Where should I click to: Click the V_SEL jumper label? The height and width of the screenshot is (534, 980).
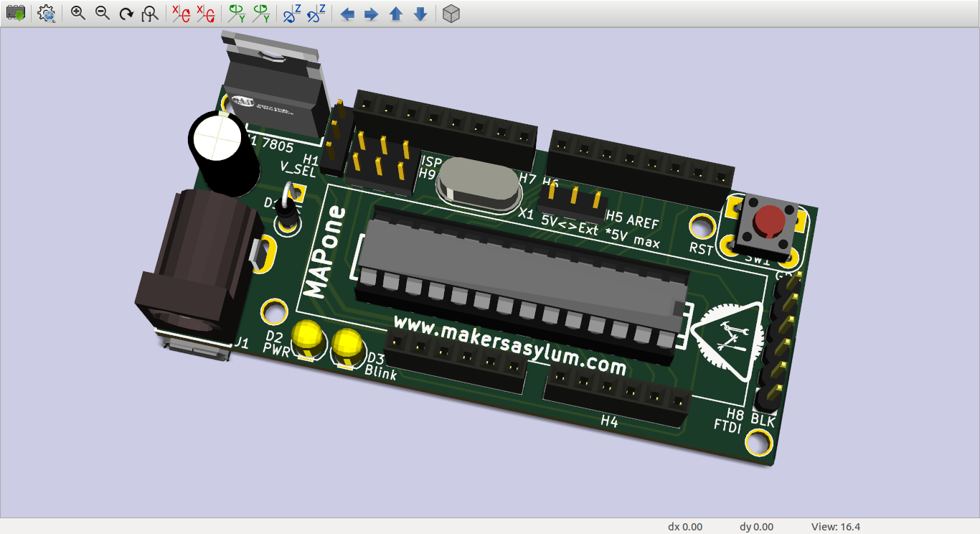[x=298, y=171]
